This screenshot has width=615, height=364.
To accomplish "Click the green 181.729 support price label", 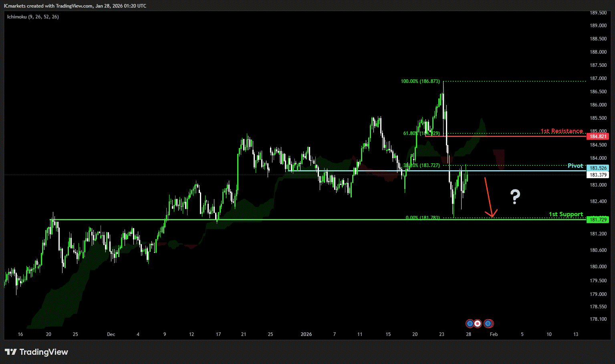I will (597, 220).
